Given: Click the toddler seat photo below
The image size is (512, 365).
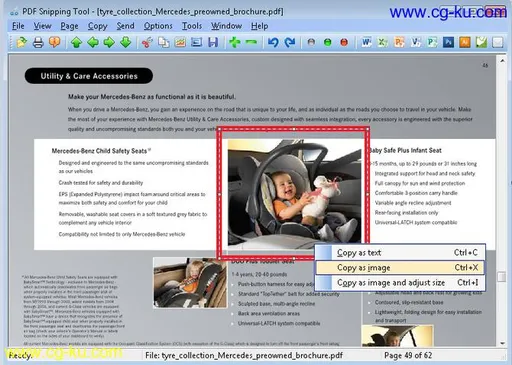Looking at the screenshot, I should point(190,282).
